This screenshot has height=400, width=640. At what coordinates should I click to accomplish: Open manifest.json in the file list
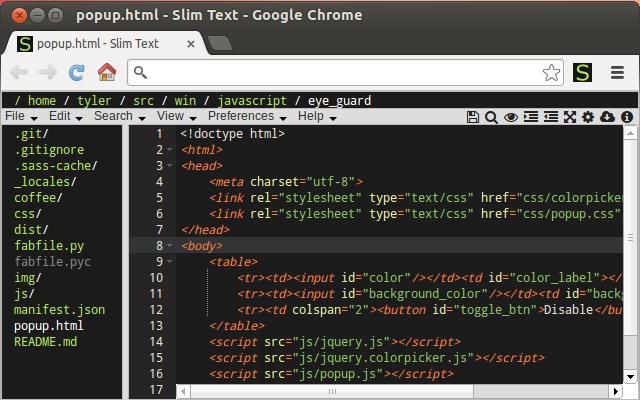59,310
